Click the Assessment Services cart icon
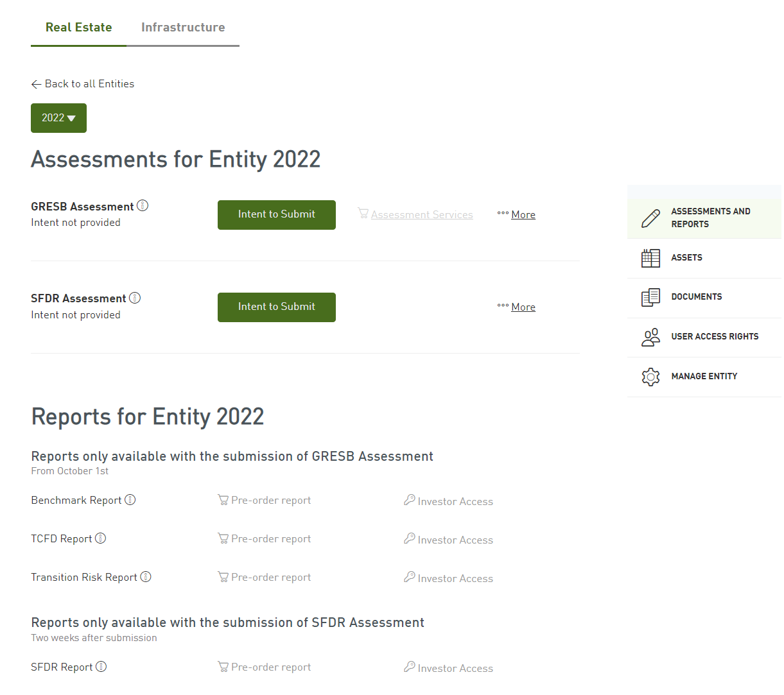 coord(363,212)
